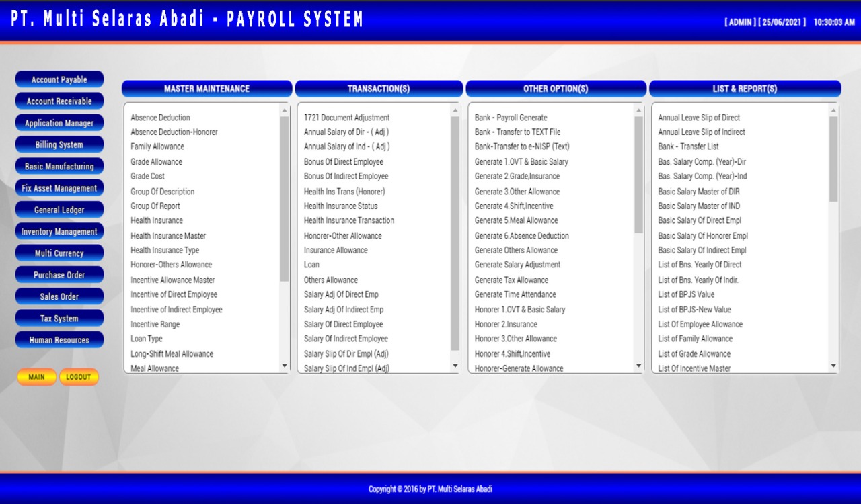The height and width of the screenshot is (504, 861).
Task: Click the LIST & REPORT(S) header
Action: click(x=745, y=89)
